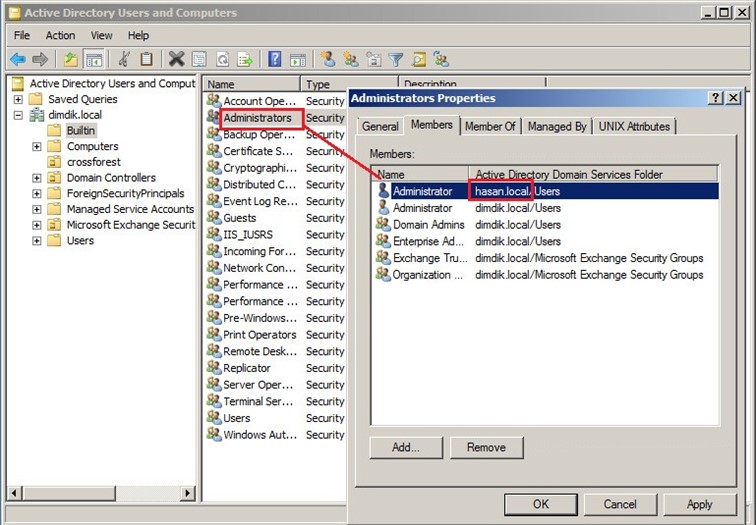
Task: Click the Filter funnel icon
Action: pyautogui.click(x=396, y=59)
